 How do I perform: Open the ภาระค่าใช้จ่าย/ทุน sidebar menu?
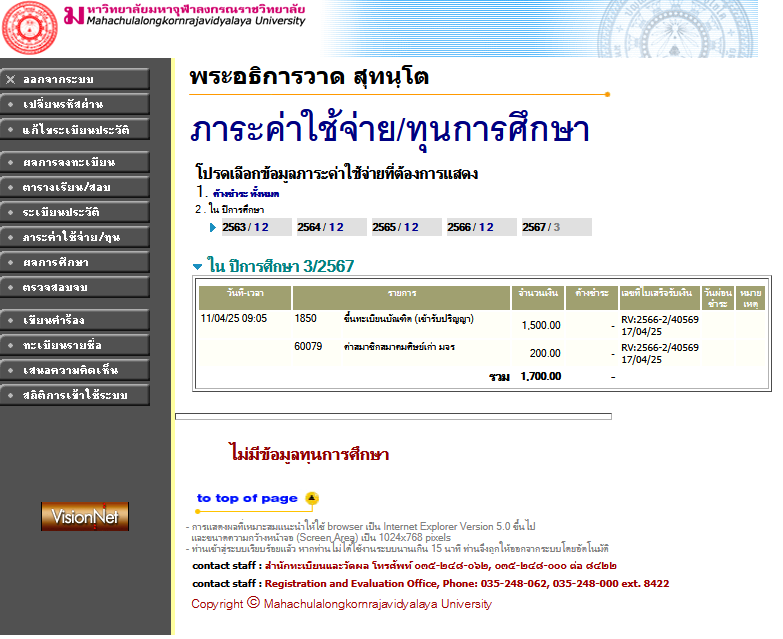point(75,237)
